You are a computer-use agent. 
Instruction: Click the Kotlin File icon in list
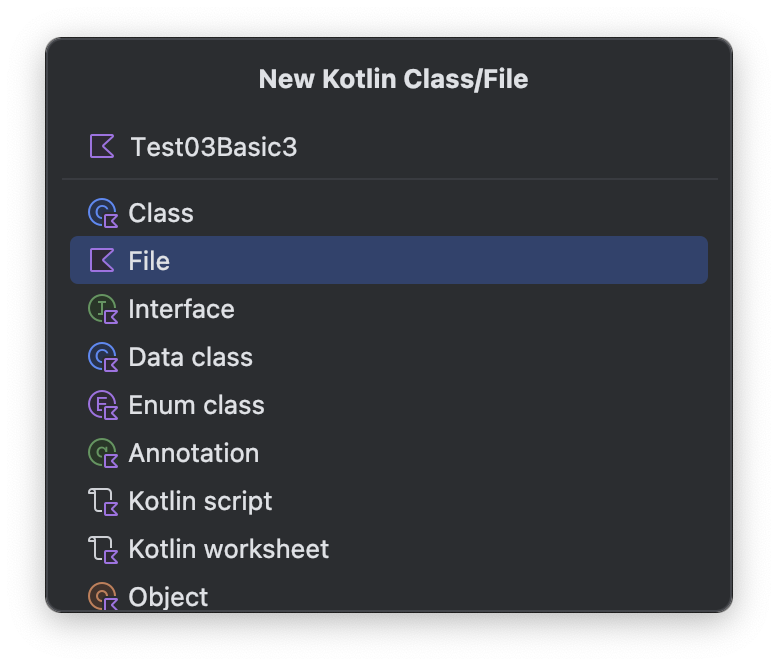point(102,261)
